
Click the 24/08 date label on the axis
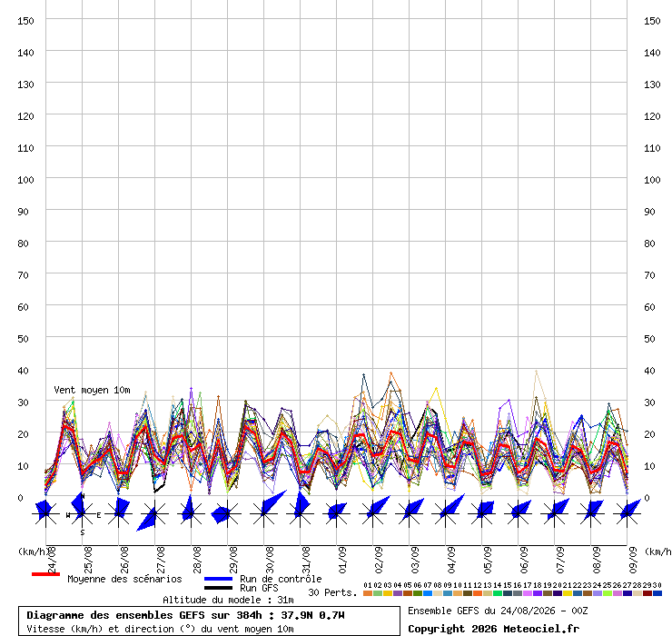click(x=52, y=560)
